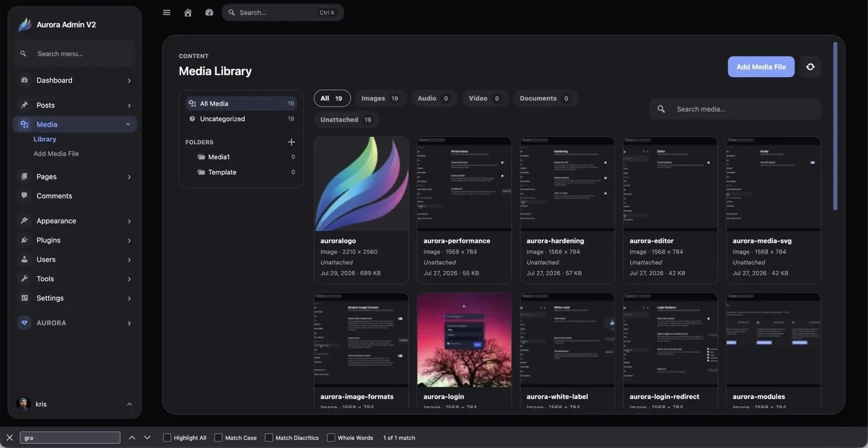Select the All filter tab
Image resolution: width=868 pixels, height=448 pixels.
coord(332,98)
